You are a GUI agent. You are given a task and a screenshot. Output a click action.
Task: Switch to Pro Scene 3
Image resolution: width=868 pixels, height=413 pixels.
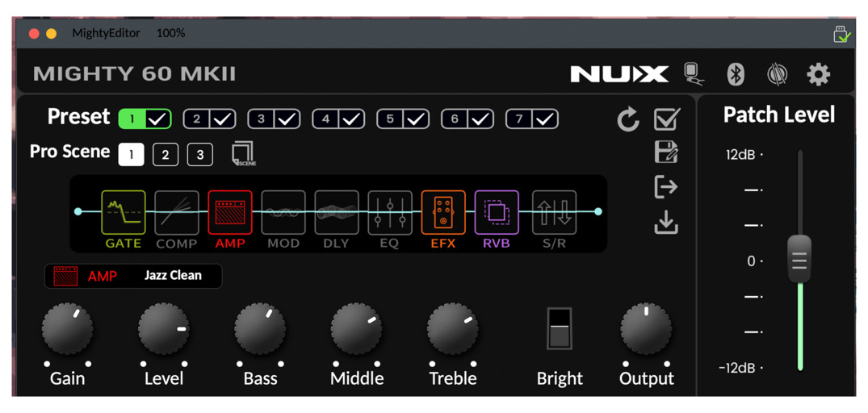pos(199,154)
